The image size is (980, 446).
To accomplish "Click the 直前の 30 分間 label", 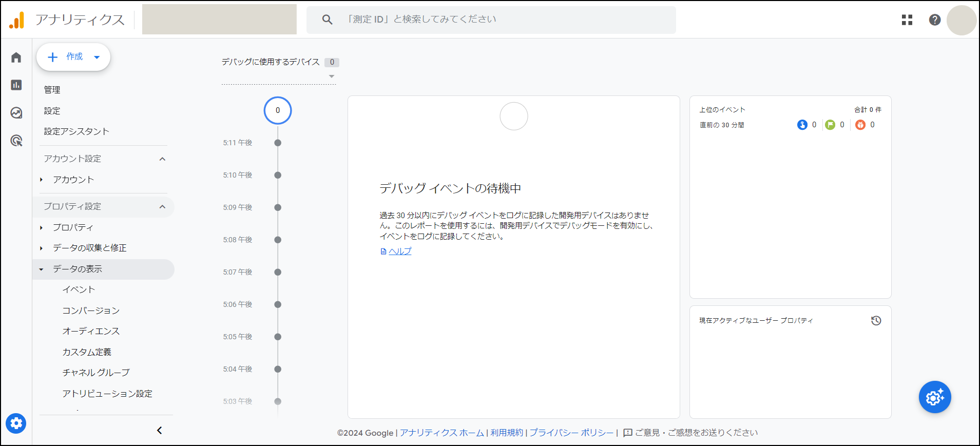I will tap(722, 125).
